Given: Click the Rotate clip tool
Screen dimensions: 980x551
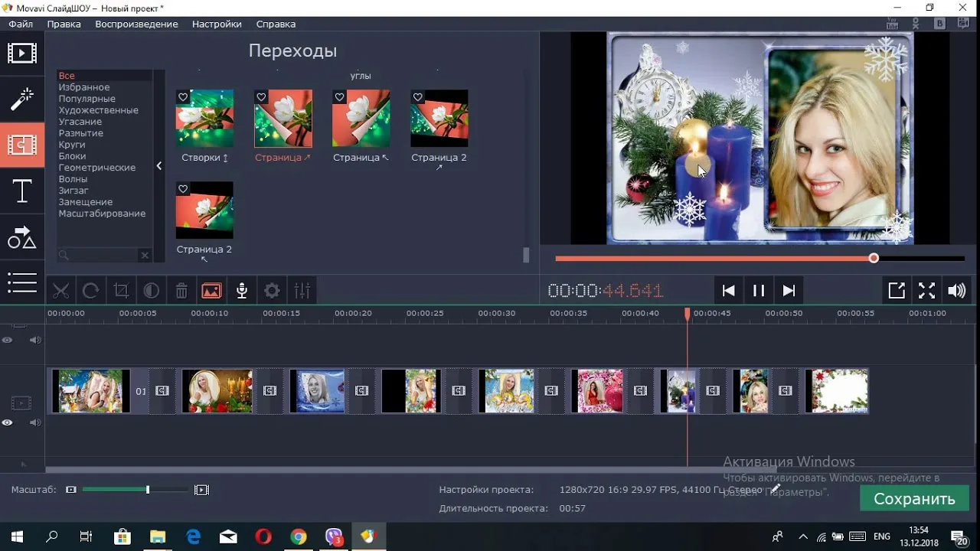Looking at the screenshot, I should coord(90,291).
